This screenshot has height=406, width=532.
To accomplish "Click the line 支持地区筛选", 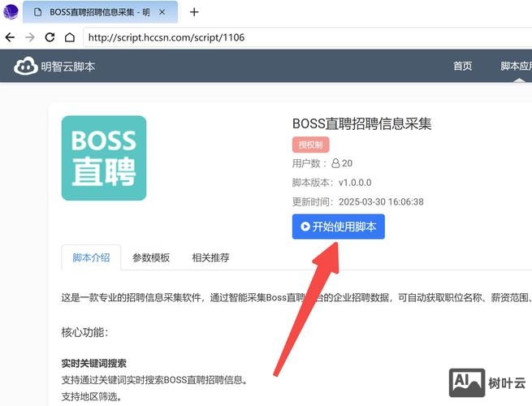I will coord(92,396).
